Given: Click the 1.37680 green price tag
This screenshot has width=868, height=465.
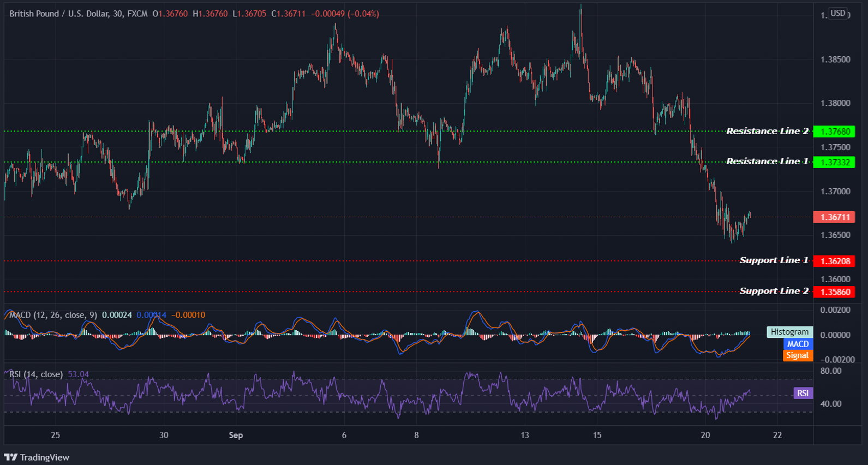Looking at the screenshot, I should click(x=834, y=132).
